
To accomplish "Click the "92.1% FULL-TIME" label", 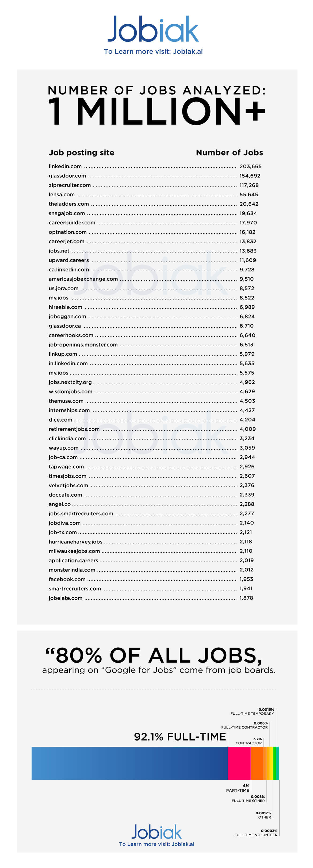I will (180, 737).
